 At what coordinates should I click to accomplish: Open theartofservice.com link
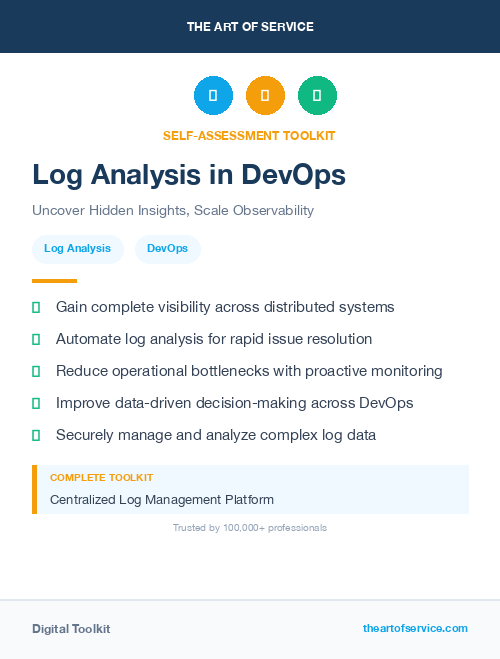point(415,628)
